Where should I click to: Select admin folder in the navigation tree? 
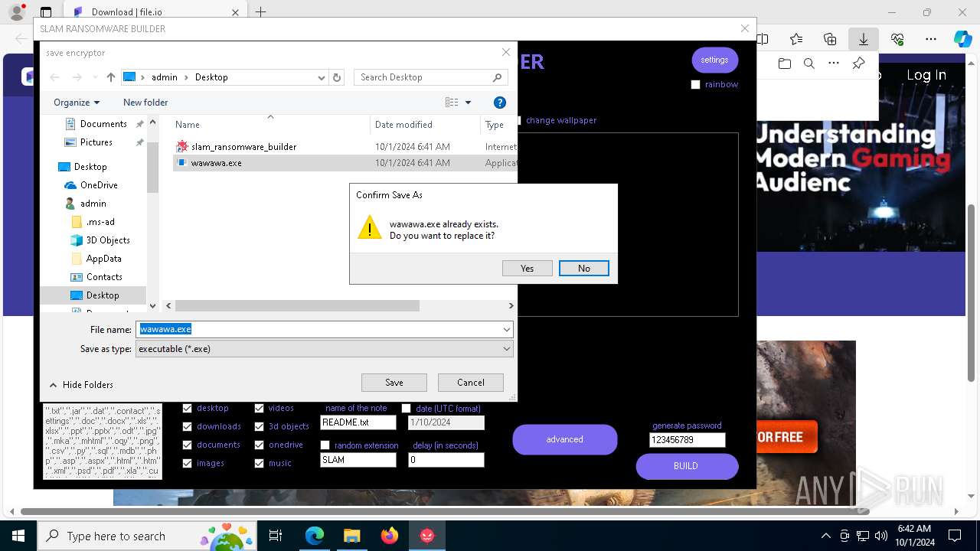93,204
